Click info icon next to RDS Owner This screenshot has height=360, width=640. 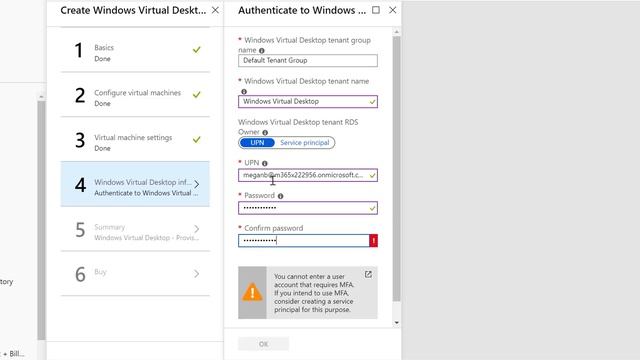coord(265,132)
